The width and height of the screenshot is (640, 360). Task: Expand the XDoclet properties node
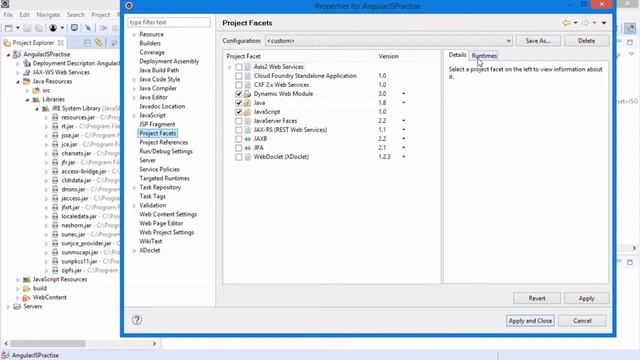[134, 251]
